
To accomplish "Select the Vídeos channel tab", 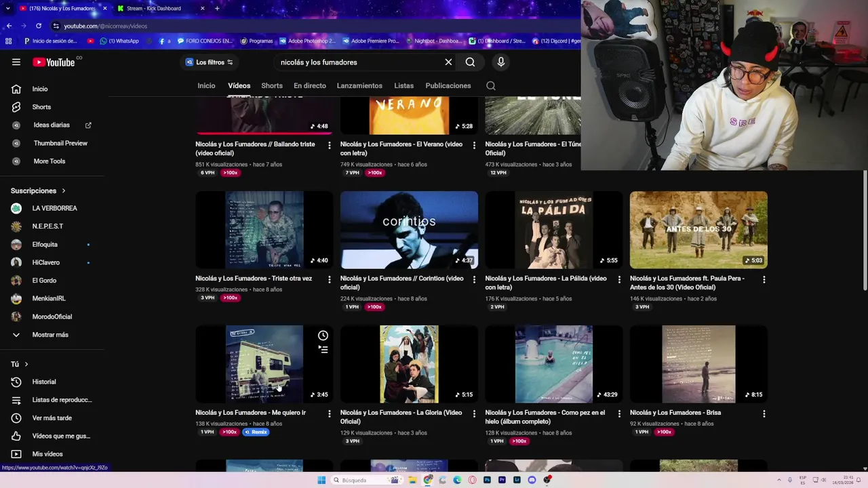I will pyautogui.click(x=239, y=85).
